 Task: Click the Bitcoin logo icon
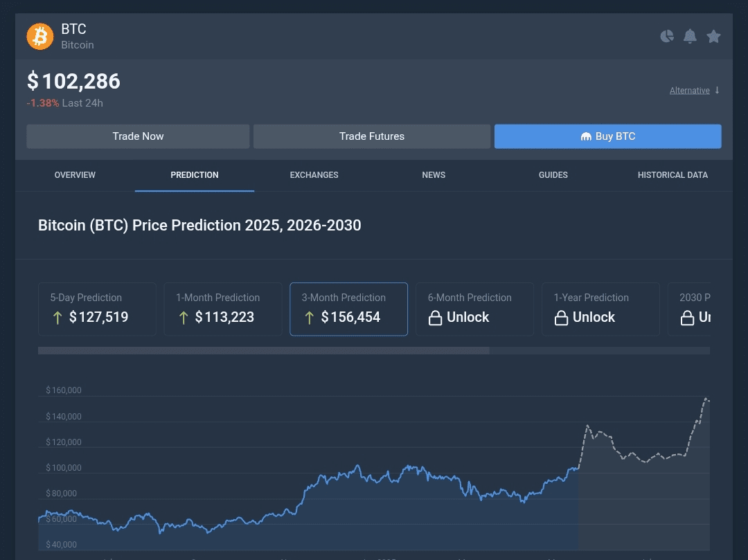pos(39,36)
